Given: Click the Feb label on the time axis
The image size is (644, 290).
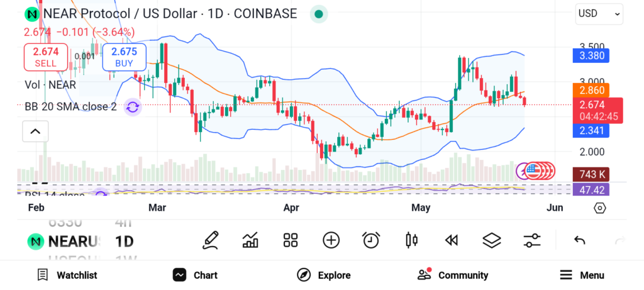Looking at the screenshot, I should tap(36, 208).
